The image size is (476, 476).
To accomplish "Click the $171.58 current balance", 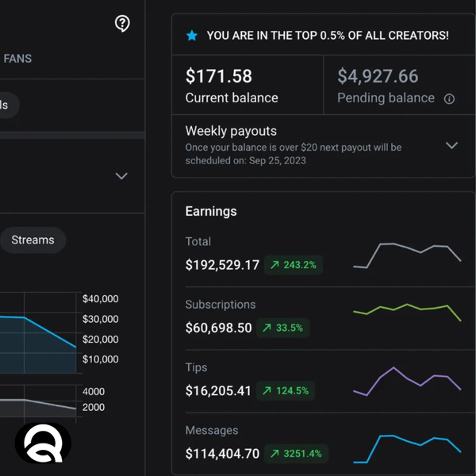I will tap(218, 76).
